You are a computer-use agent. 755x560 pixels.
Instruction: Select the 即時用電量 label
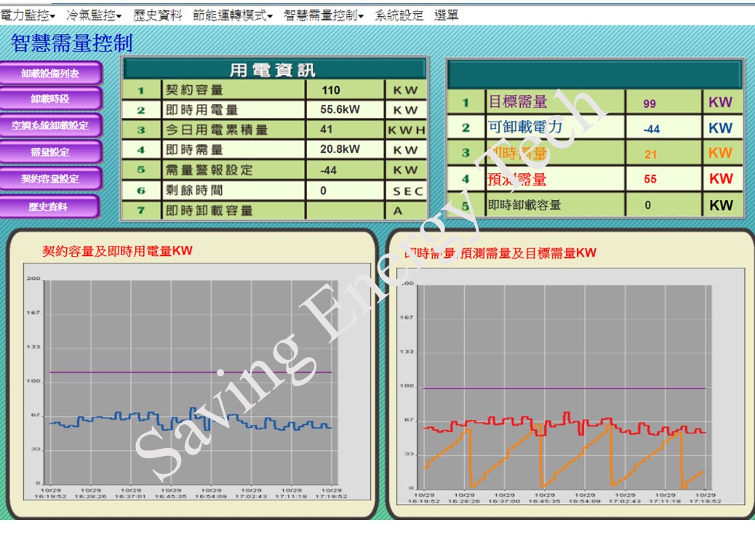click(201, 111)
